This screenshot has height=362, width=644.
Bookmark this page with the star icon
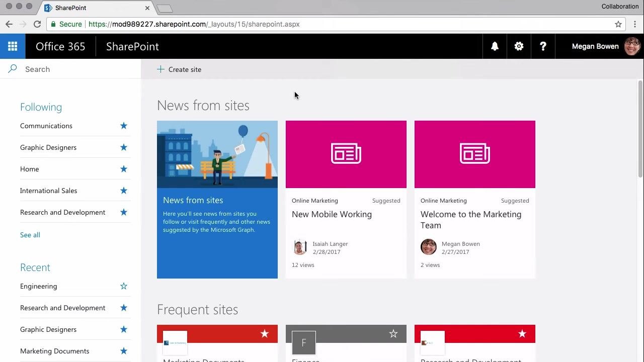(618, 24)
